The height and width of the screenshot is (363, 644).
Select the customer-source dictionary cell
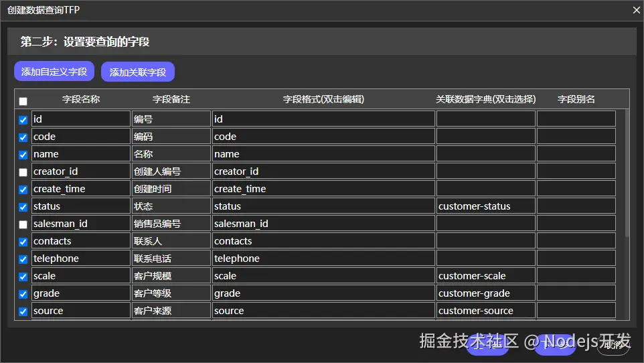tap(486, 310)
